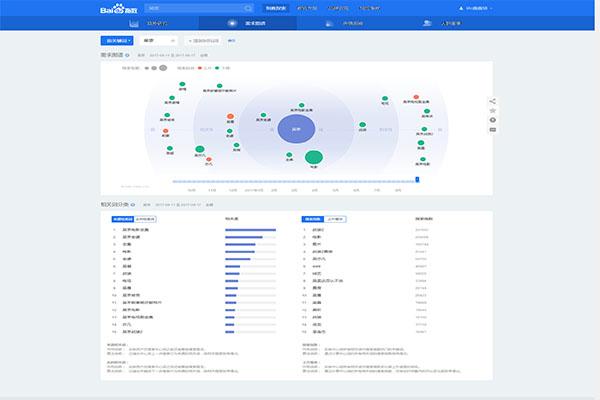600x400 pixels.
Task: Open the blue dropdown button below the logo
Action: pyautogui.click(x=117, y=41)
